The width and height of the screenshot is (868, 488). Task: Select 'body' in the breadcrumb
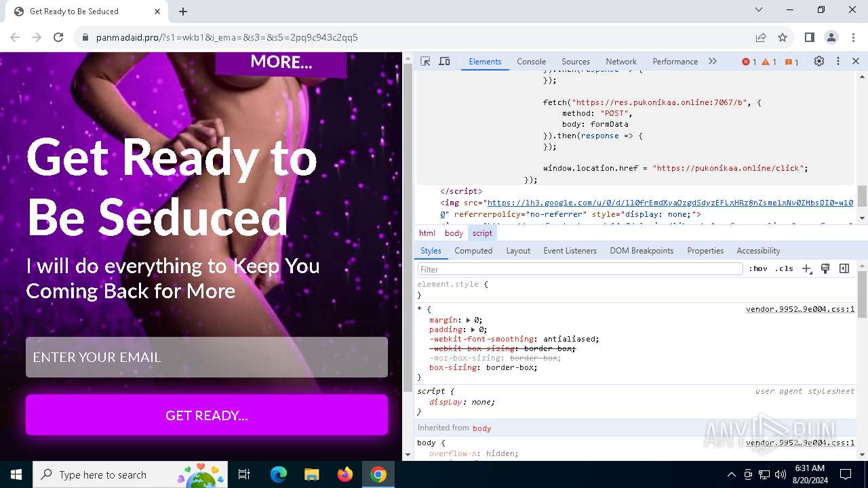454,232
